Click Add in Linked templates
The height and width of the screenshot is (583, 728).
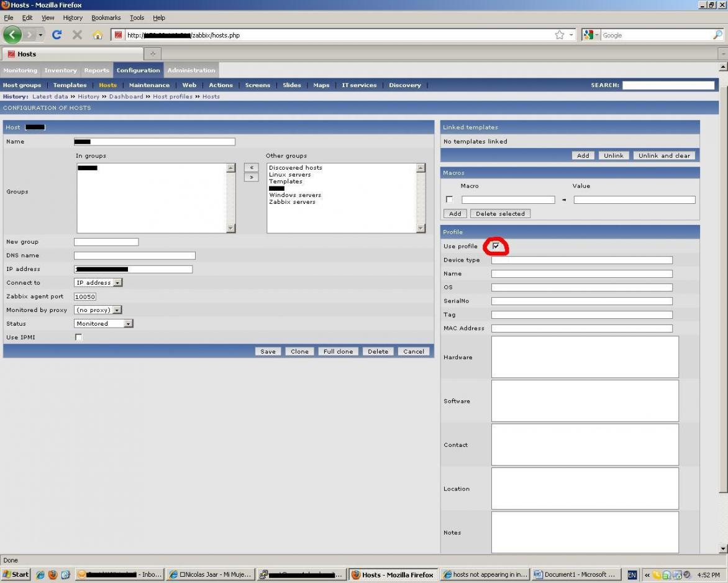583,155
